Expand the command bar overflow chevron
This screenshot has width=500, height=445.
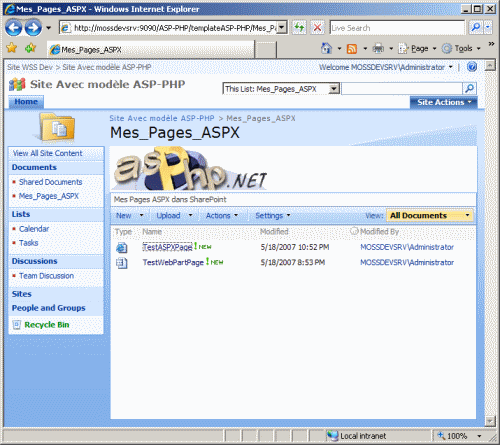point(491,44)
